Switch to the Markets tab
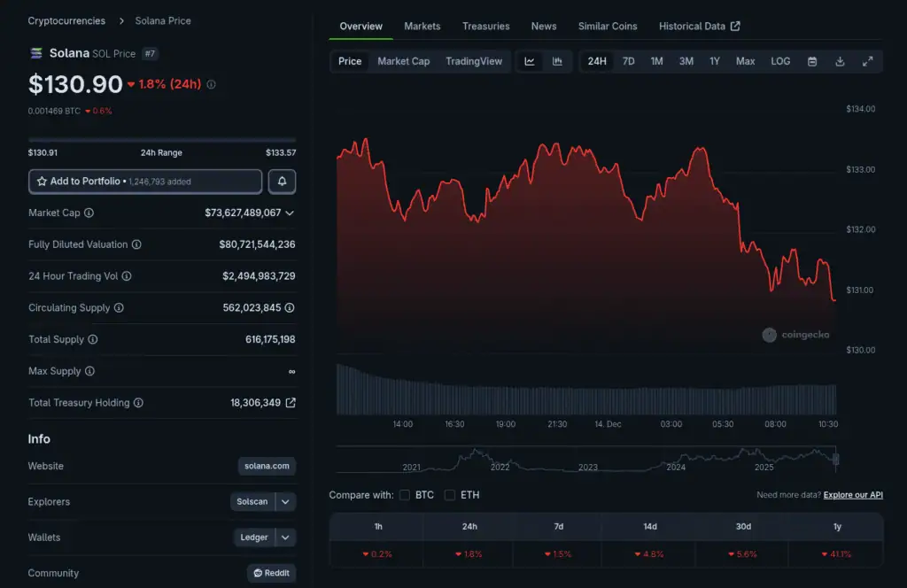Image resolution: width=907 pixels, height=588 pixels. (x=422, y=27)
